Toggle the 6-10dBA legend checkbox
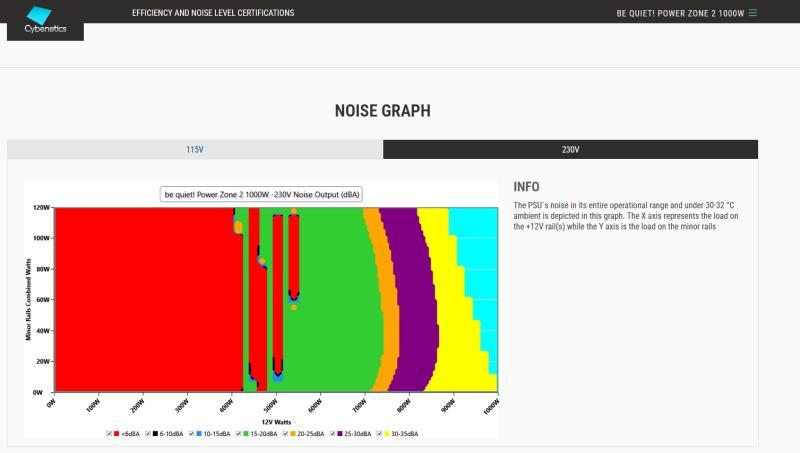 pos(147,434)
